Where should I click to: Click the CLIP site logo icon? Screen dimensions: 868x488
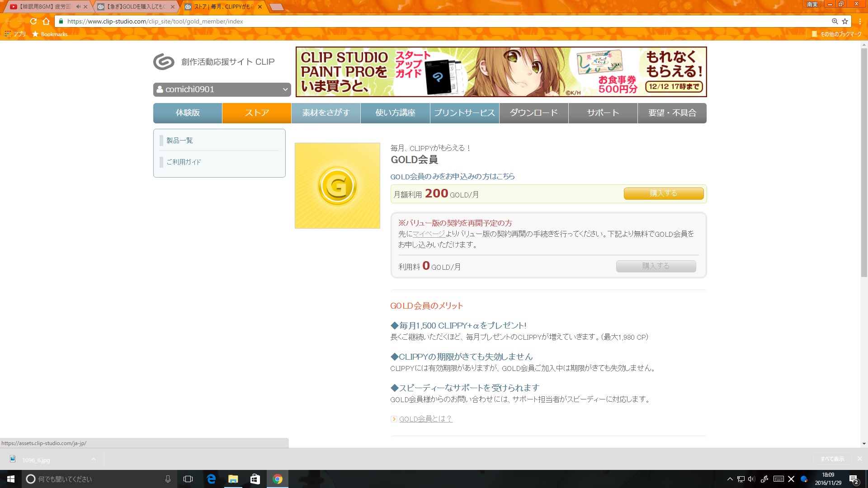164,62
